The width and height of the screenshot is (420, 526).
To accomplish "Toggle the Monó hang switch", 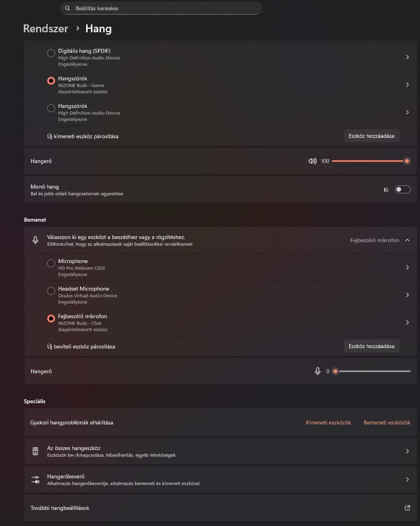I will pyautogui.click(x=402, y=189).
